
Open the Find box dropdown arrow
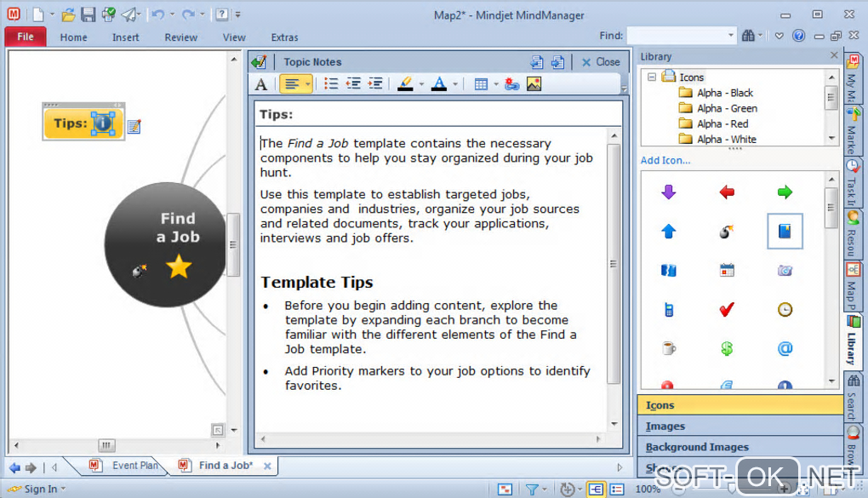pos(731,36)
